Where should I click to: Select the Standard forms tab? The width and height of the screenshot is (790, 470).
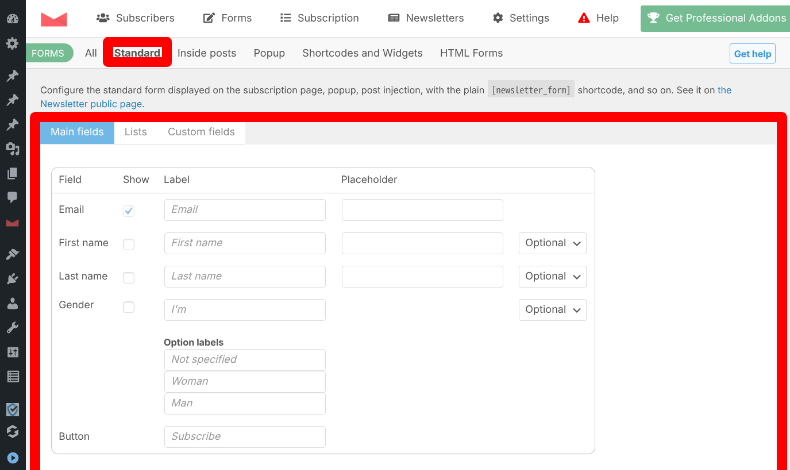click(137, 52)
